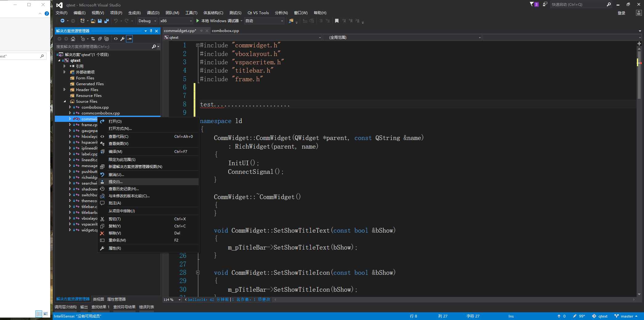Switch to 属性管理器 panel tab

point(116,299)
